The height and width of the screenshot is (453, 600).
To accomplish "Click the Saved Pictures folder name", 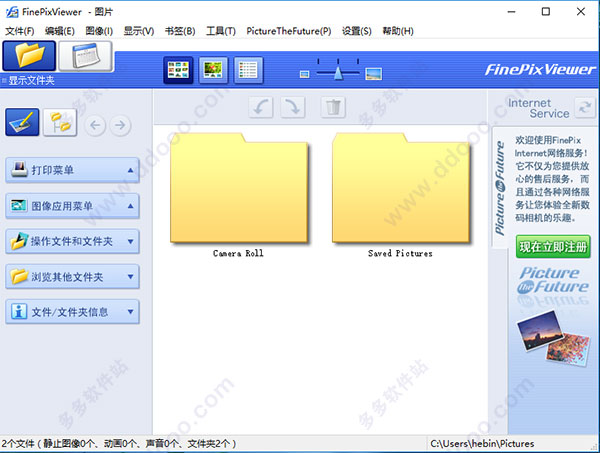I will (x=400, y=253).
